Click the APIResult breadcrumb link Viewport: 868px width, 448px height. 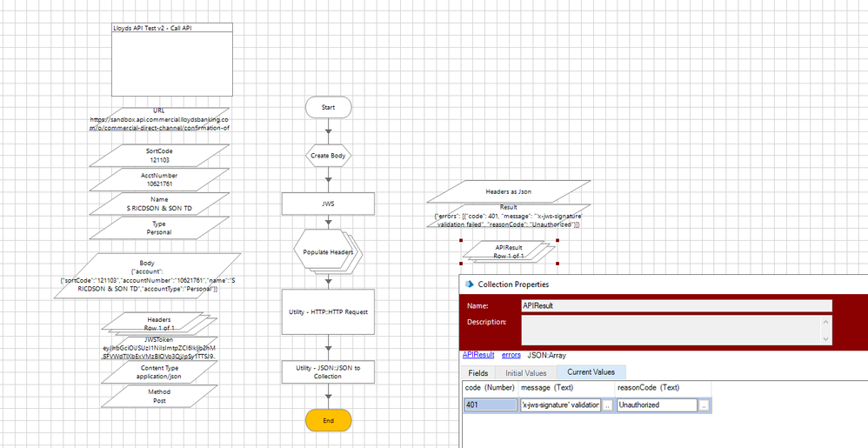tap(478, 355)
